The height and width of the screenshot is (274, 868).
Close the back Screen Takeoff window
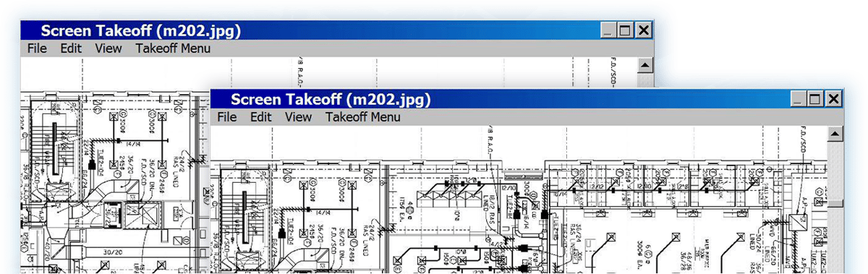click(x=644, y=30)
